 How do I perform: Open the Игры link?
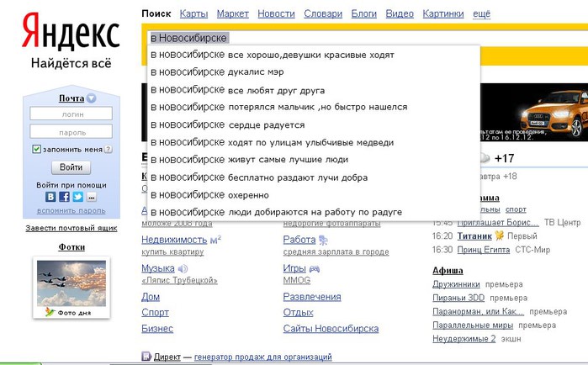tap(294, 268)
